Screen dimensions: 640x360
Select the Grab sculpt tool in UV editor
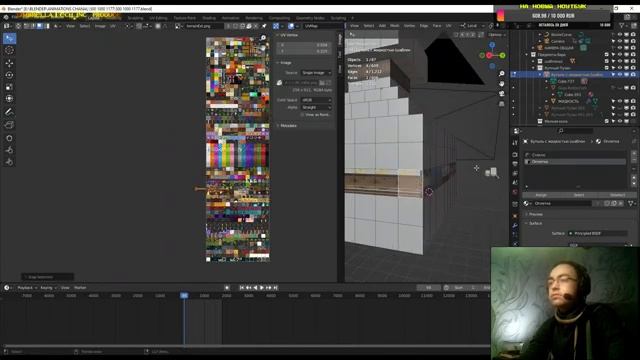tap(9, 138)
